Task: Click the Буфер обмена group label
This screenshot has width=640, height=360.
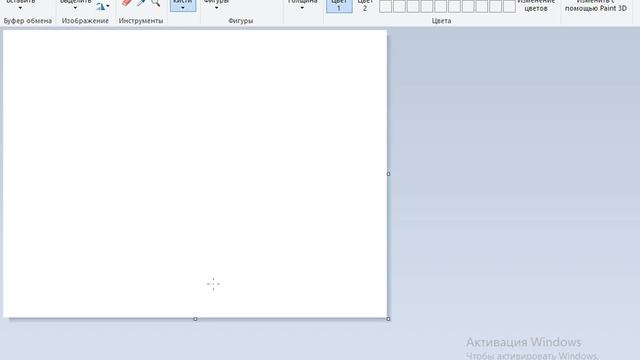Action: [28, 21]
